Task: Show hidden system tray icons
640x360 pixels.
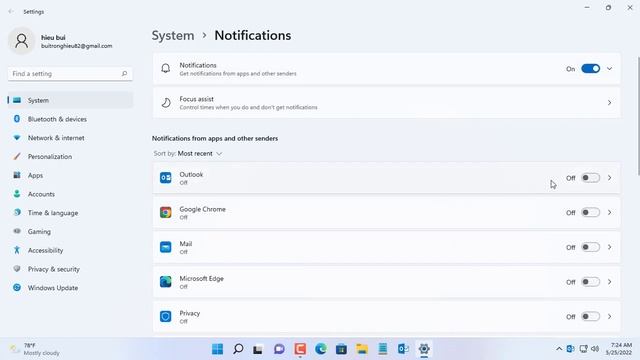Action: pyautogui.click(x=559, y=349)
